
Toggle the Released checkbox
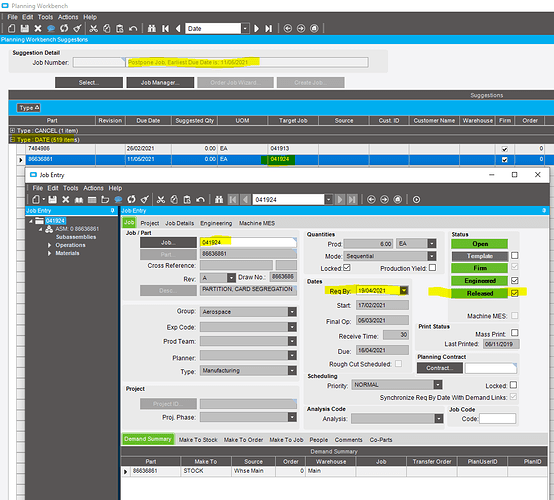[x=514, y=293]
